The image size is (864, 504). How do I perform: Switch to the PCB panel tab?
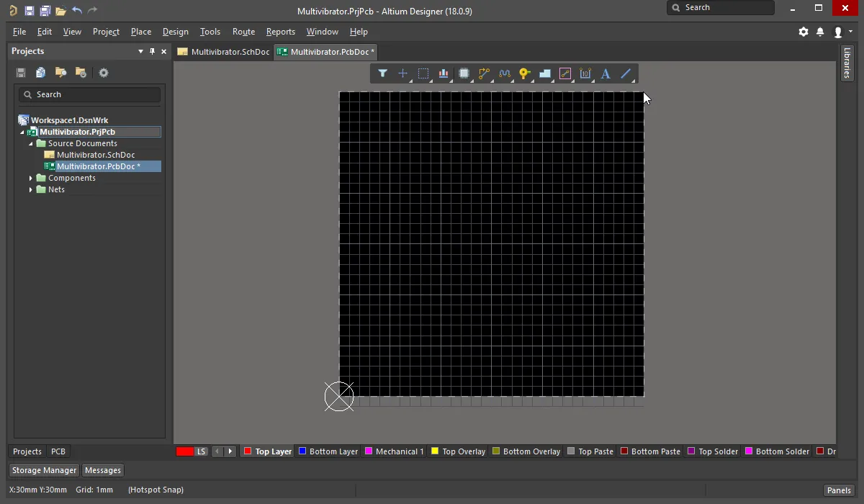point(58,451)
